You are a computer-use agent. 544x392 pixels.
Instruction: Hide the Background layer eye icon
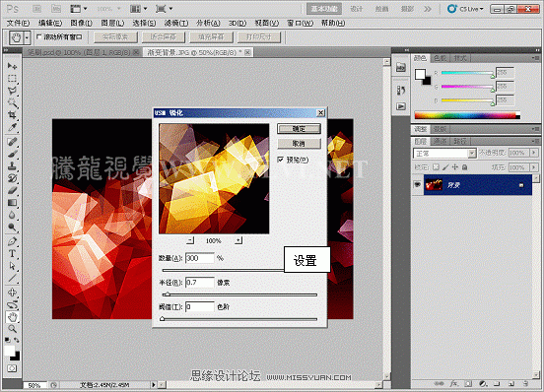(417, 185)
